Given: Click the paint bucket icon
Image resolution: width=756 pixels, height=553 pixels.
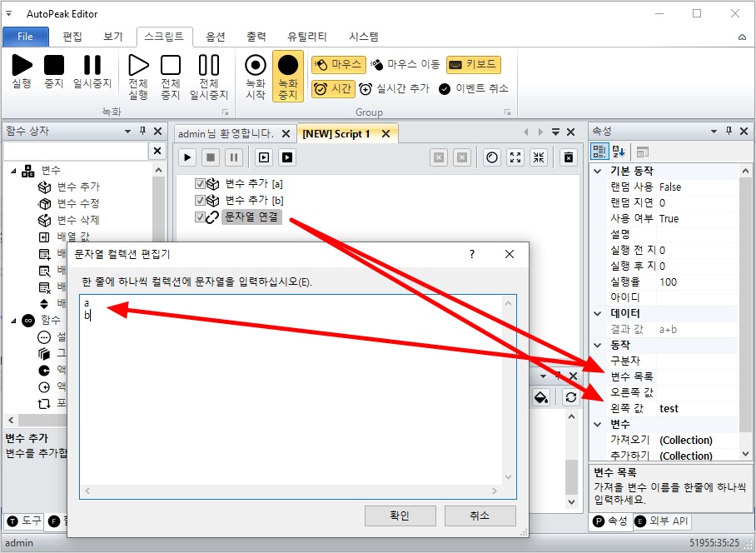Looking at the screenshot, I should click(541, 397).
